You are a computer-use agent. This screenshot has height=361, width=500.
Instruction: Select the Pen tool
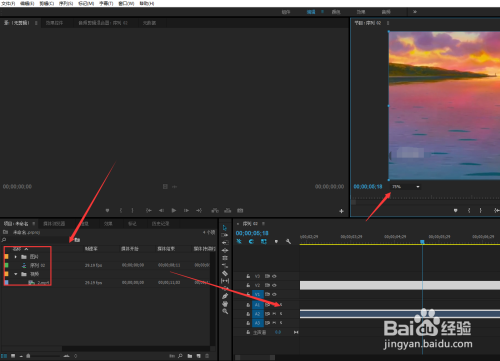225,296
